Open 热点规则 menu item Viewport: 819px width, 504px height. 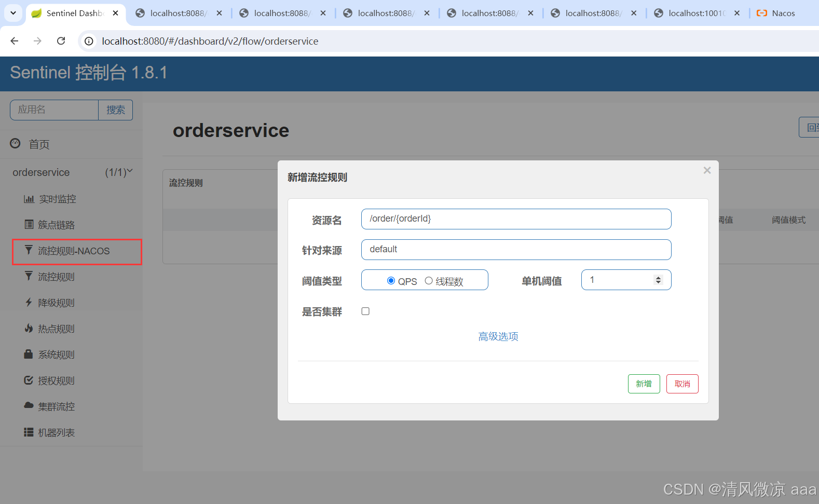tap(56, 329)
